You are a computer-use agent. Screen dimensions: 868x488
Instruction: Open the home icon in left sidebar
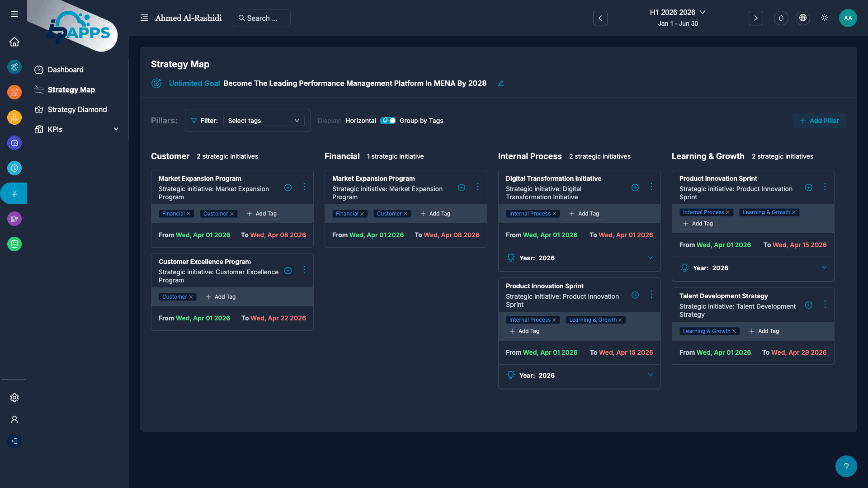pyautogui.click(x=14, y=42)
